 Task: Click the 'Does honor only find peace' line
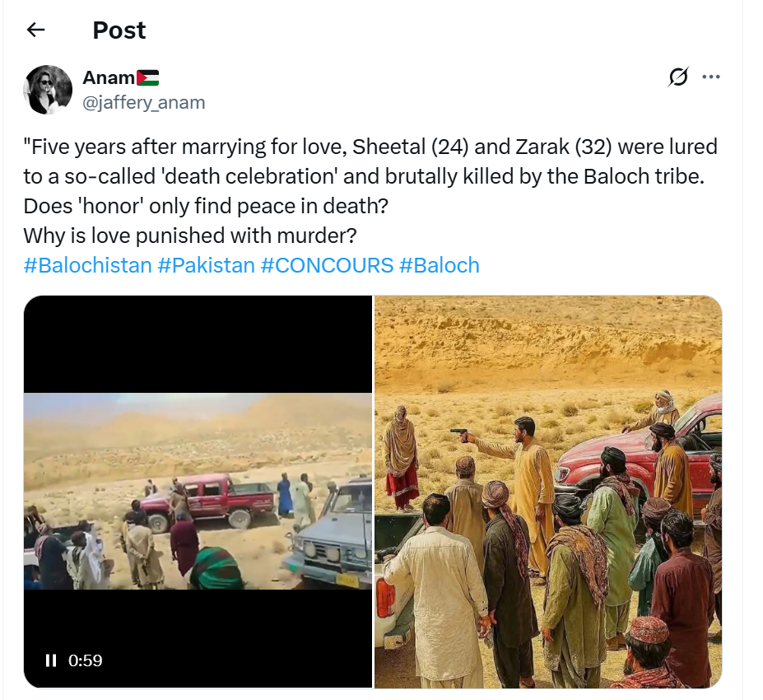206,207
